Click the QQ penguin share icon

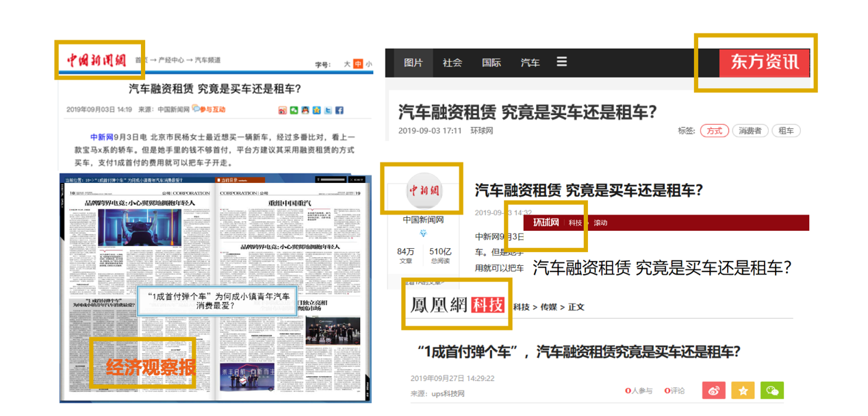[x=305, y=110]
